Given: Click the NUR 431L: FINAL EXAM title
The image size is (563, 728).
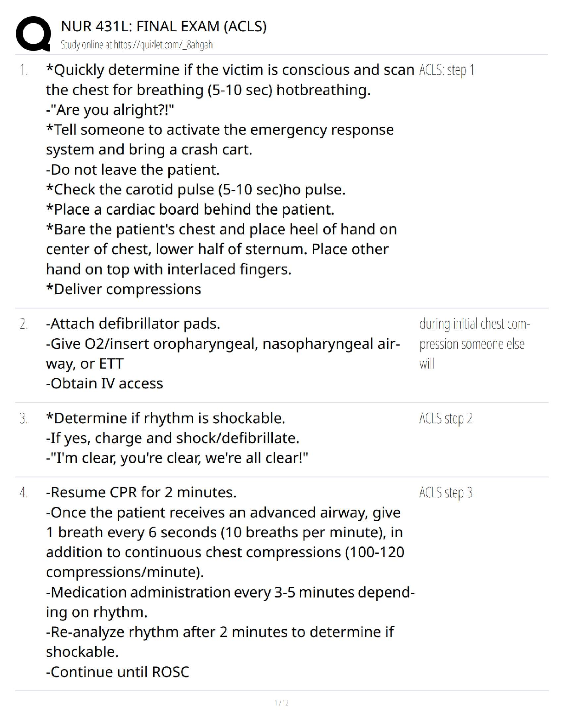Looking at the screenshot, I should coord(164,26).
